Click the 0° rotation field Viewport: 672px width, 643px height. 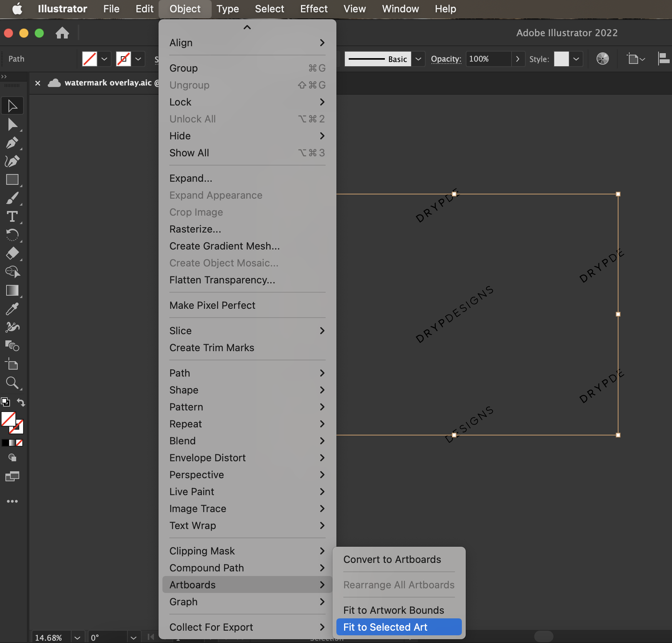click(x=107, y=638)
